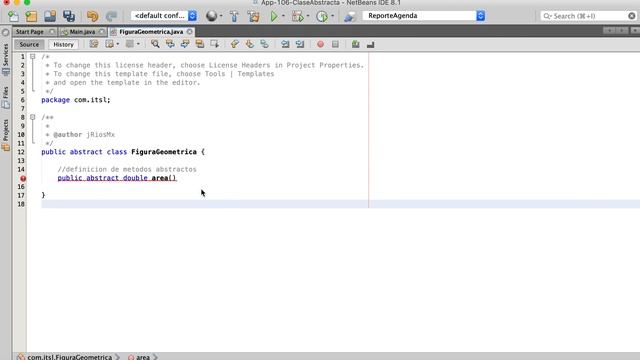Toggle the Source view button
The width and height of the screenshot is (640, 360).
tap(29, 44)
